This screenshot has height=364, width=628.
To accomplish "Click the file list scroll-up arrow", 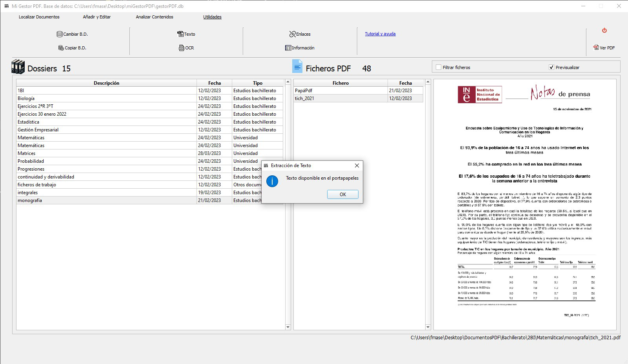I will pos(428,82).
